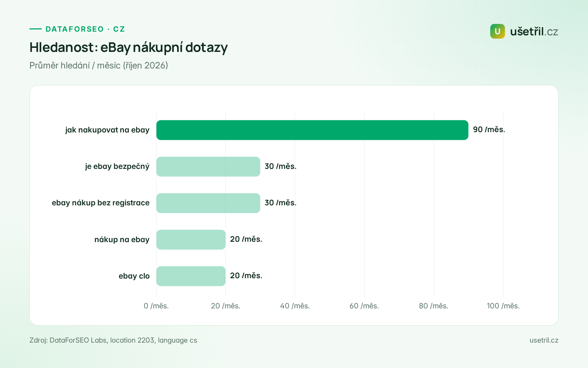The width and height of the screenshot is (588, 368).
Task: Click the '20 /měs.' value beside 'ebay clo'
Action: [246, 276]
